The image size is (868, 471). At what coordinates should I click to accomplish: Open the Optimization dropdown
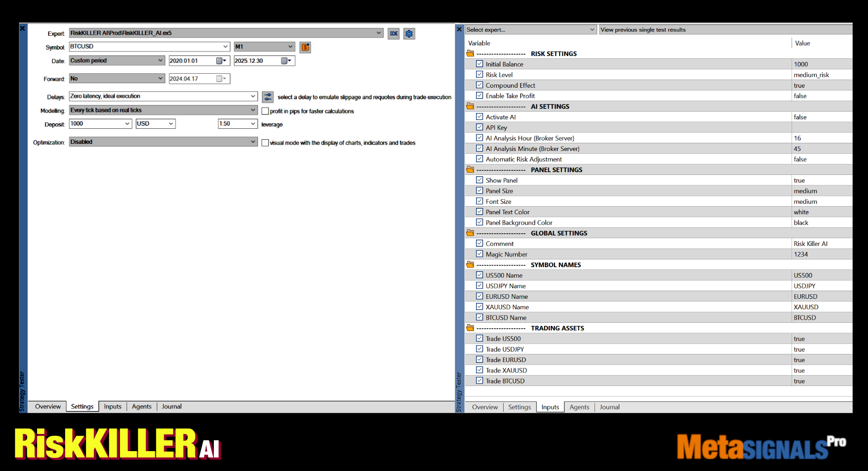pyautogui.click(x=253, y=141)
